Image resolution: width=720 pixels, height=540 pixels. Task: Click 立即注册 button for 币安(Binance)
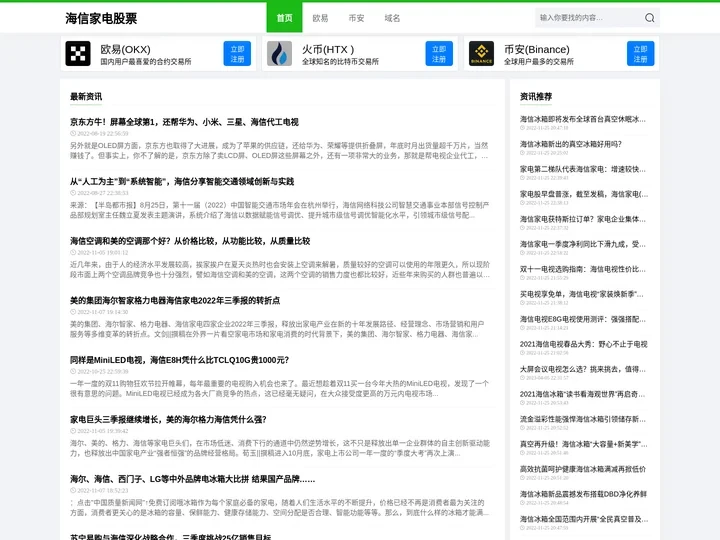tap(641, 54)
